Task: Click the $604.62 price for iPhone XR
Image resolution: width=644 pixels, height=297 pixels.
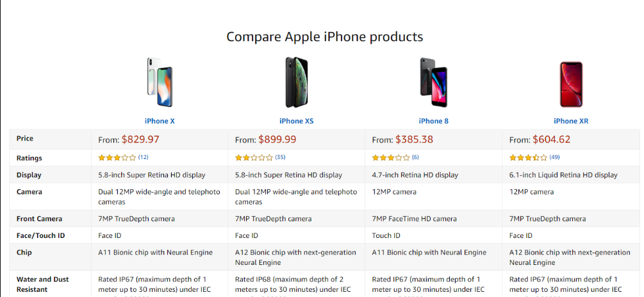Action: [552, 139]
